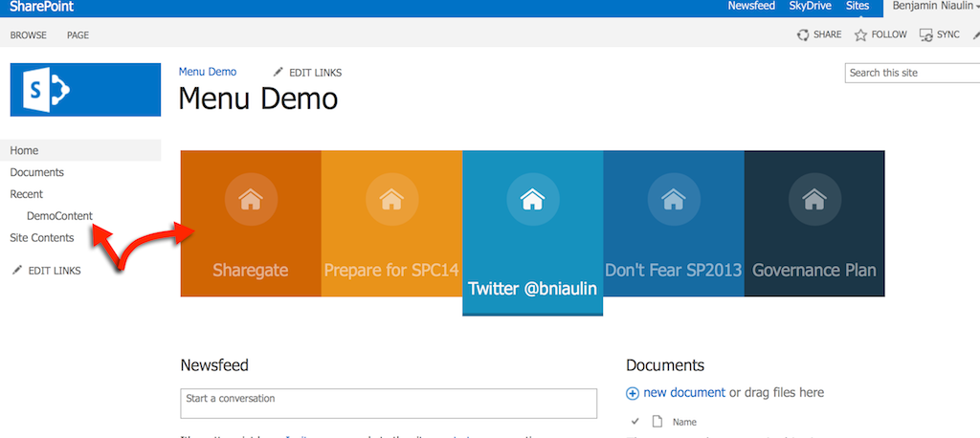
Task: Click pencil icon beside sidebar EDIT LINKS
Action: [x=17, y=270]
